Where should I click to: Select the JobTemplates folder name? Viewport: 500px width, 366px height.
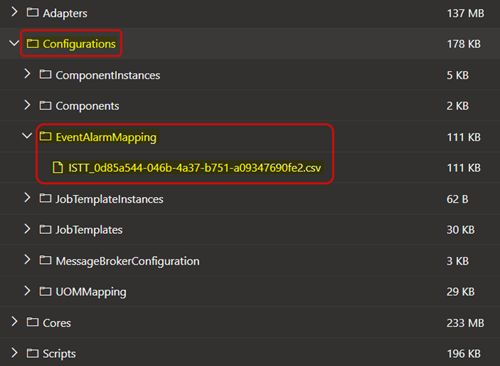point(89,230)
